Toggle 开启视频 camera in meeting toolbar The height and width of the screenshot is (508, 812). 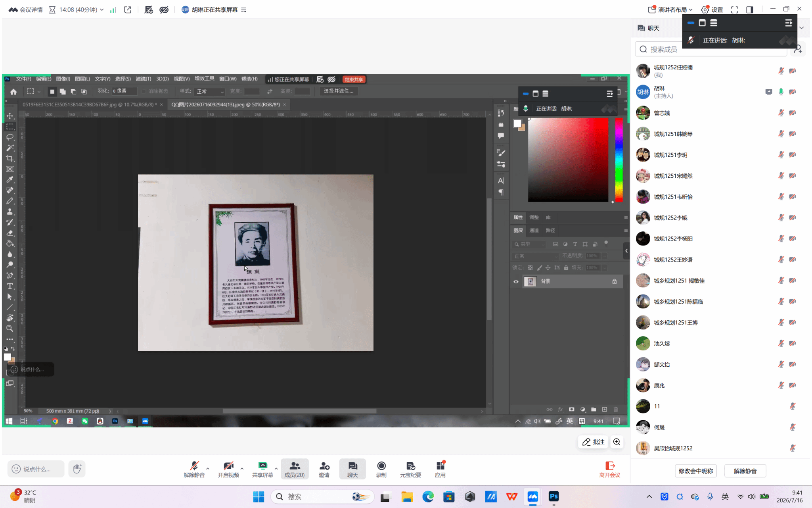228,469
